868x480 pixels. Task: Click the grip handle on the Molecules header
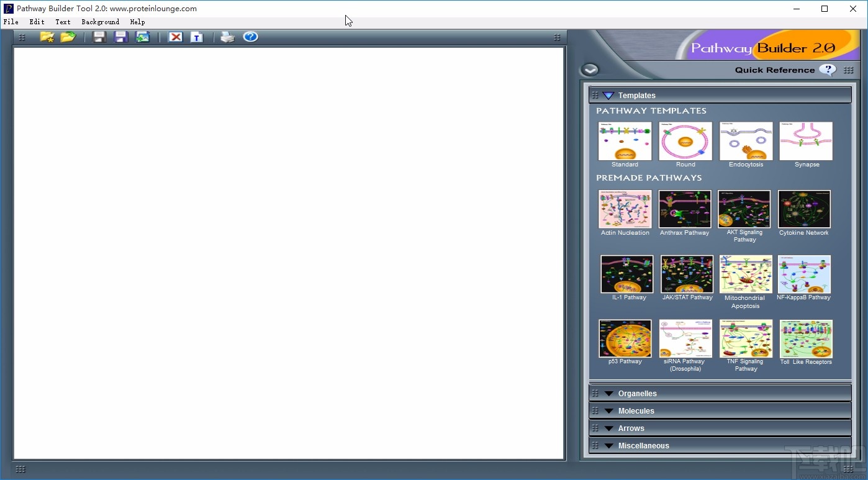tap(595, 410)
